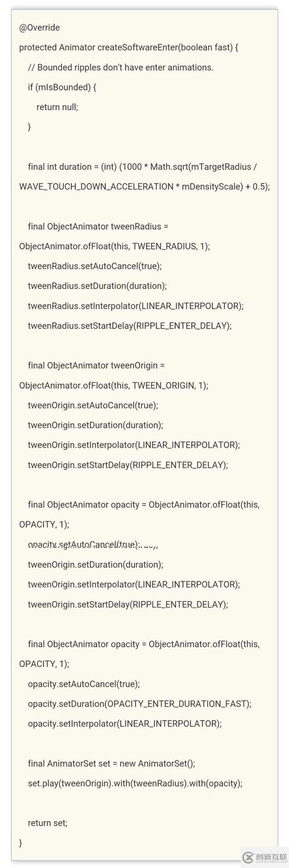Image resolution: width=289 pixels, height=868 pixels.
Task: Click the WAVE_TOUCH_DOWN_ACCELERATION line
Action: 144,187
